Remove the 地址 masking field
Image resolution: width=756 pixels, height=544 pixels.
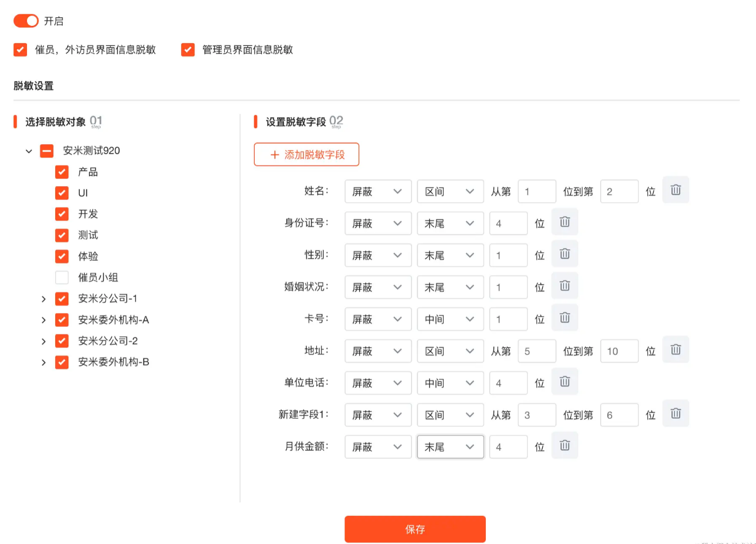click(676, 350)
